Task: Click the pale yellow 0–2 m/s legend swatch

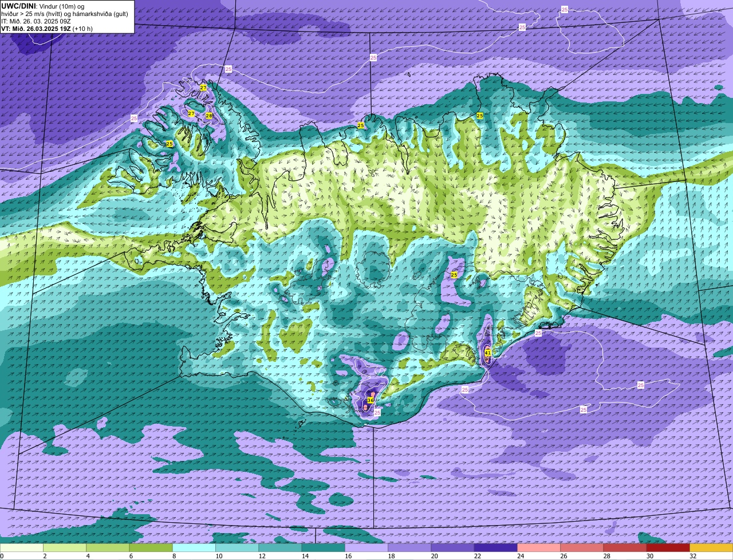Action: (21, 548)
